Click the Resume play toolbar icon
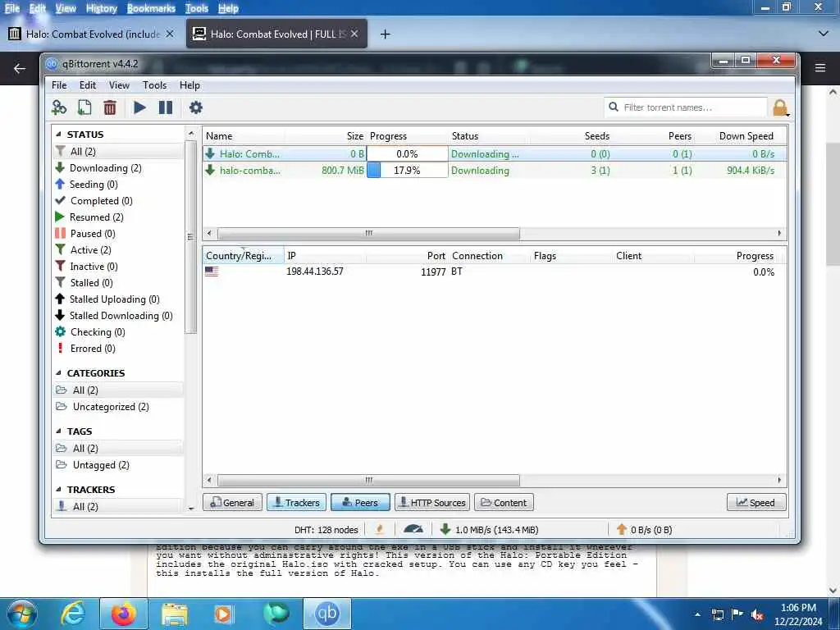 [139, 107]
